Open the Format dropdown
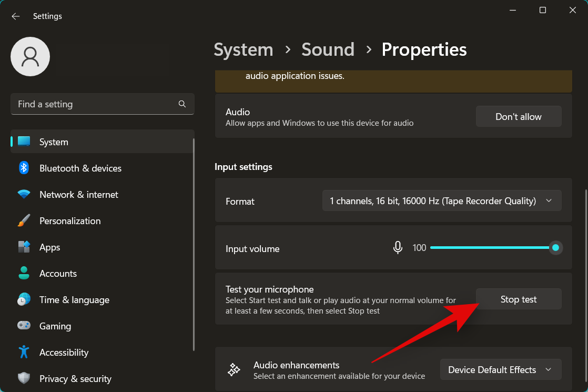Viewport: 588px width, 392px height. coord(441,201)
